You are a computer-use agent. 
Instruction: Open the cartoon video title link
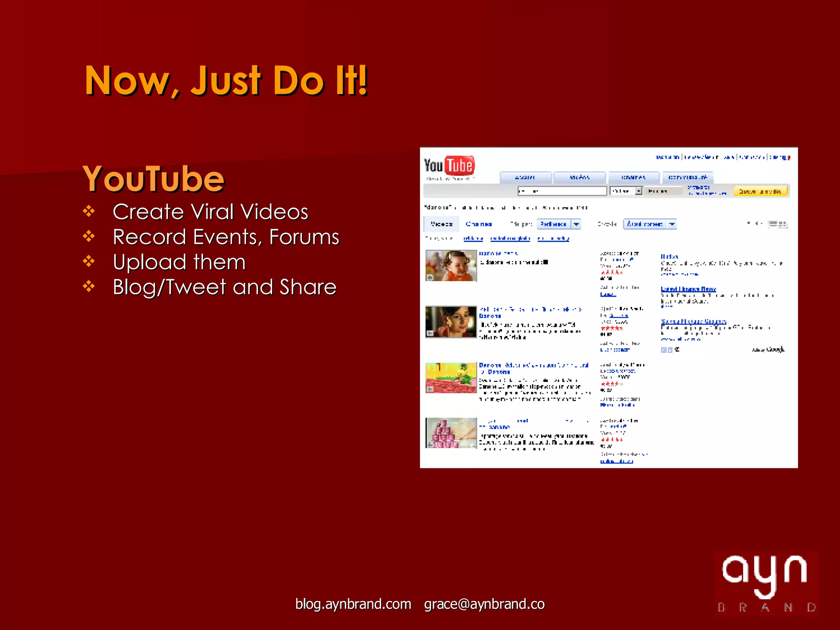click(534, 368)
